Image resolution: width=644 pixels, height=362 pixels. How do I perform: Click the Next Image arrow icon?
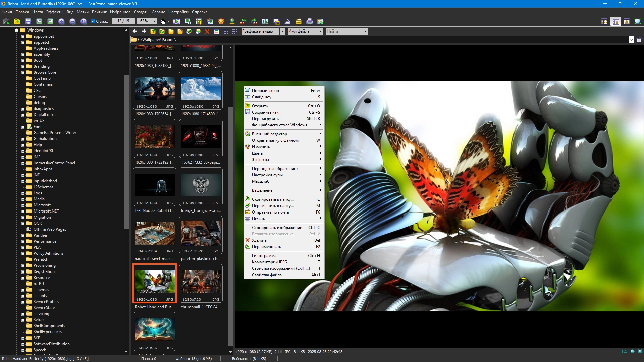[x=50, y=21]
